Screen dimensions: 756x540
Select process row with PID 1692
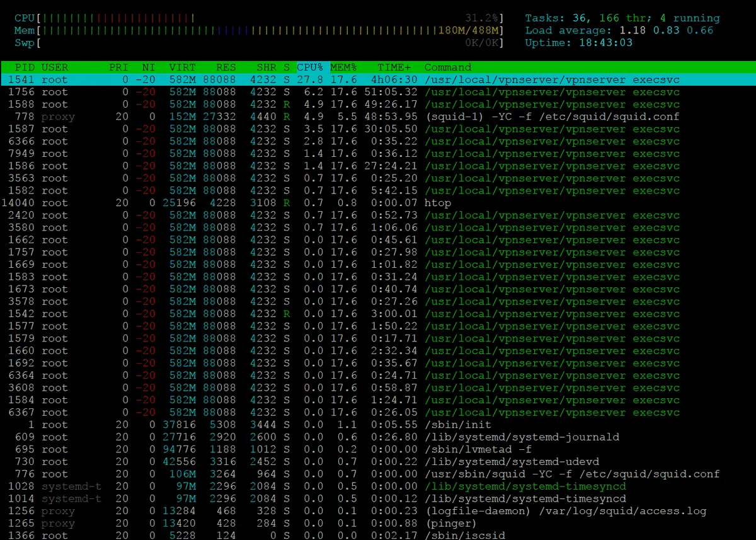tap(378, 363)
